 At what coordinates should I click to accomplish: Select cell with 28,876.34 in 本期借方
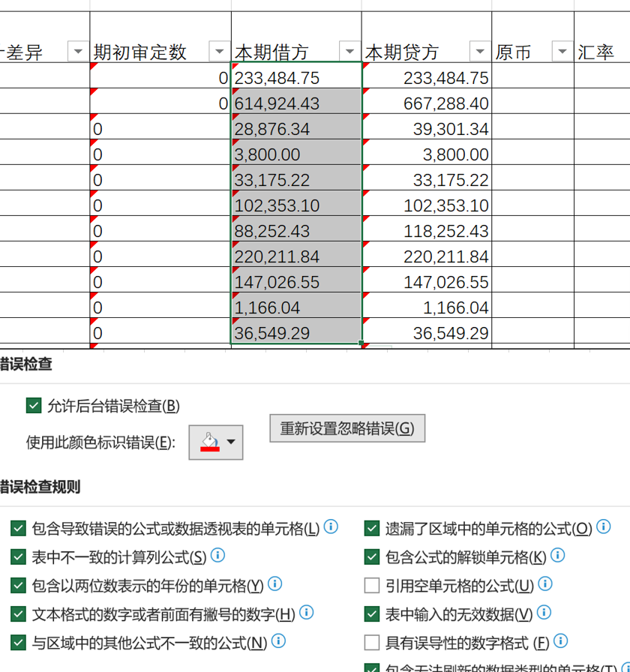tap(296, 127)
